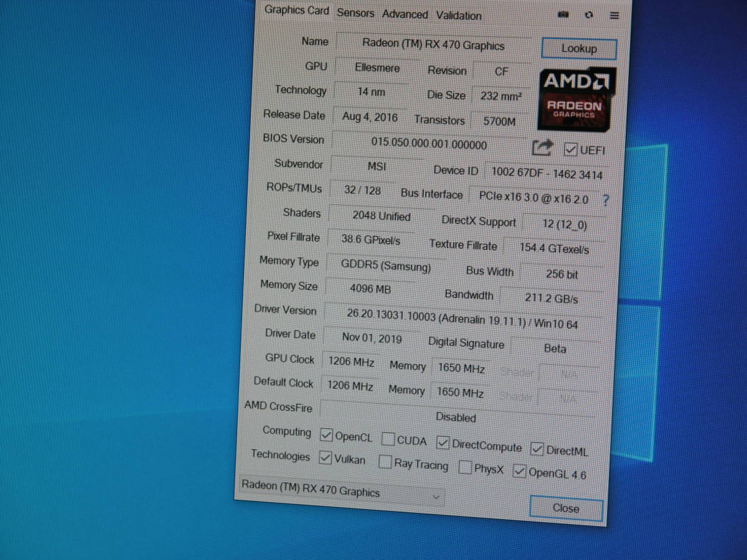The width and height of the screenshot is (747, 560).
Task: Click the Memory Type GDDR5 (Samsung)
Action: [x=385, y=266]
